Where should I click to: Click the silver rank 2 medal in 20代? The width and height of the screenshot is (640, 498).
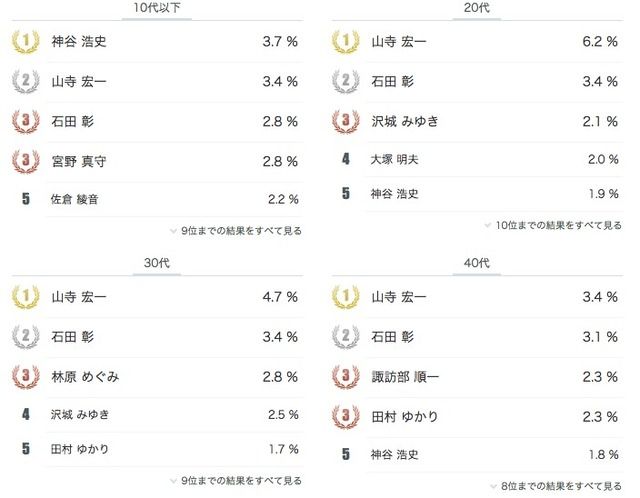(345, 82)
